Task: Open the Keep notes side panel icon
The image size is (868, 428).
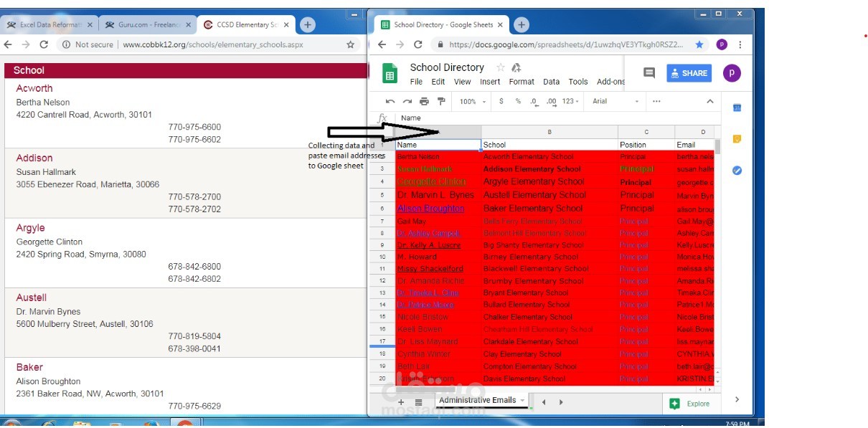Action: click(x=737, y=139)
